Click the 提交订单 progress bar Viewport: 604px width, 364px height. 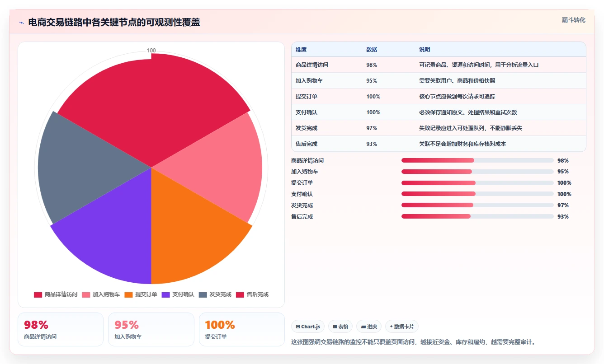pyautogui.click(x=477, y=183)
